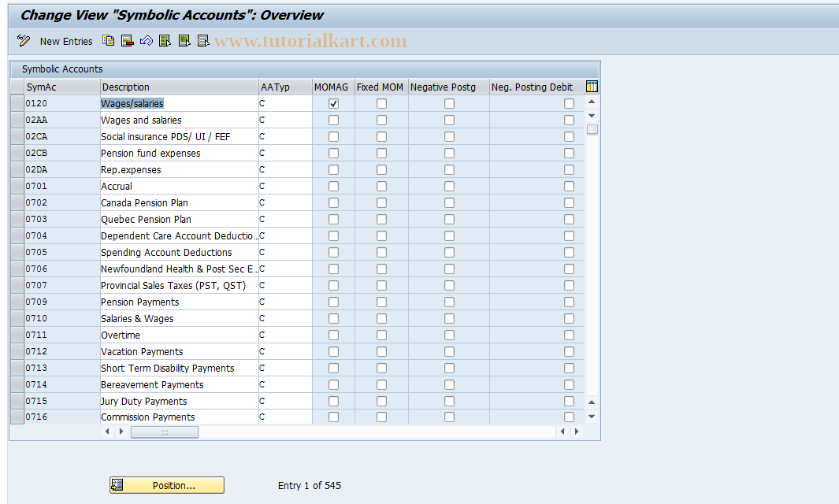Click the Neg. Posting Debit column header
The width and height of the screenshot is (839, 504).
536,87
